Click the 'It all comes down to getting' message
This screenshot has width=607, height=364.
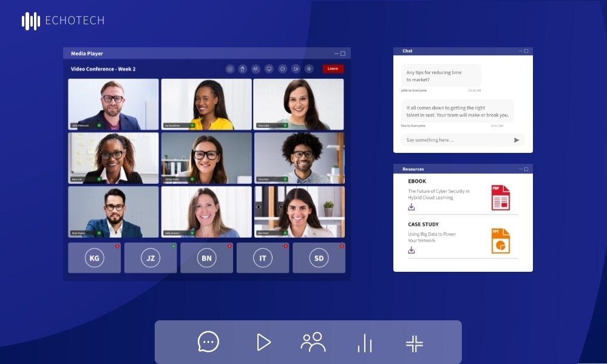[458, 112]
